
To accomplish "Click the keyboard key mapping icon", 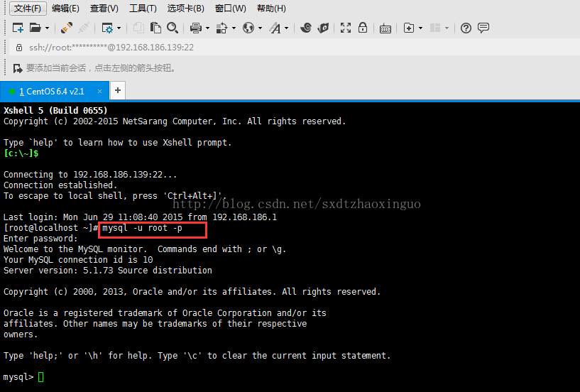I will click(x=385, y=28).
